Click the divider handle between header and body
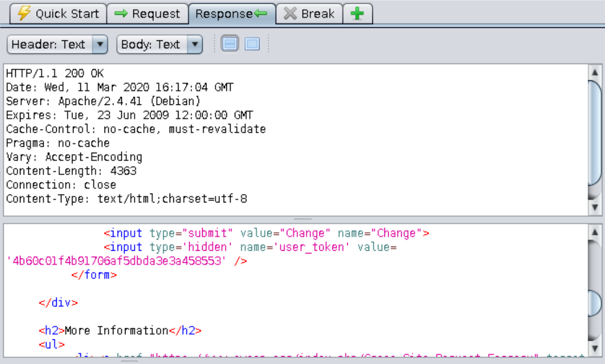This screenshot has height=364, width=605. click(302, 219)
